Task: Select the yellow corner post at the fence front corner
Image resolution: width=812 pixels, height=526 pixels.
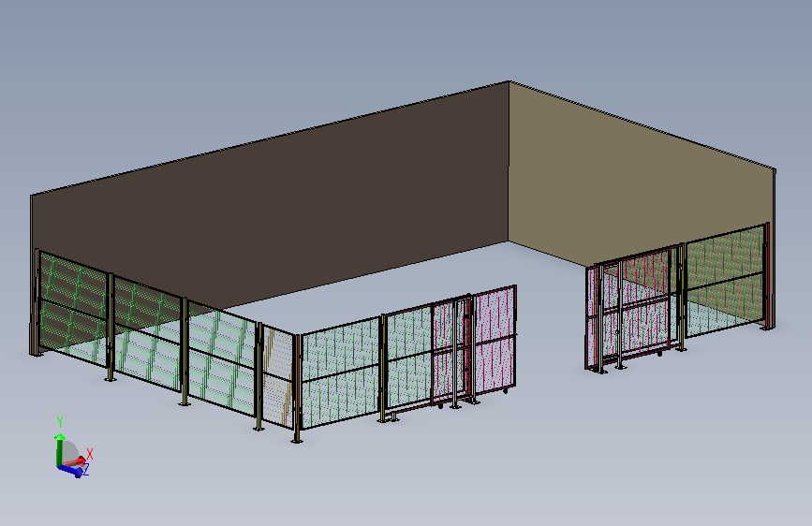Action: (x=297, y=389)
